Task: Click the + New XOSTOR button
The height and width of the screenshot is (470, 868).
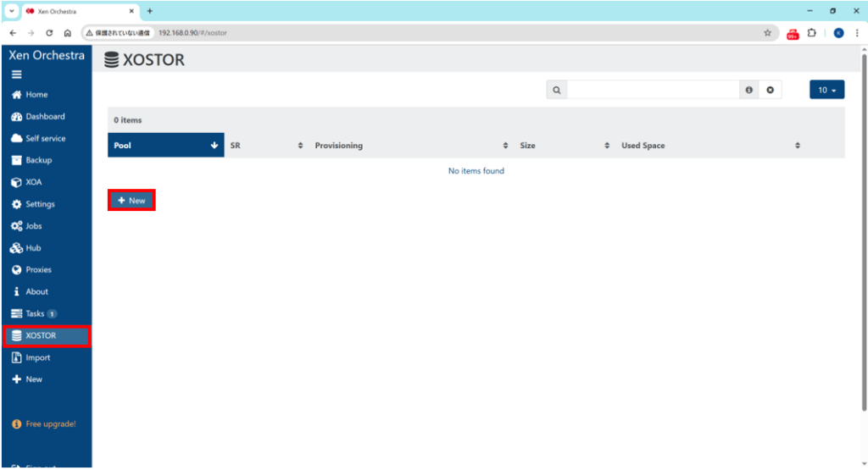Action: point(131,201)
